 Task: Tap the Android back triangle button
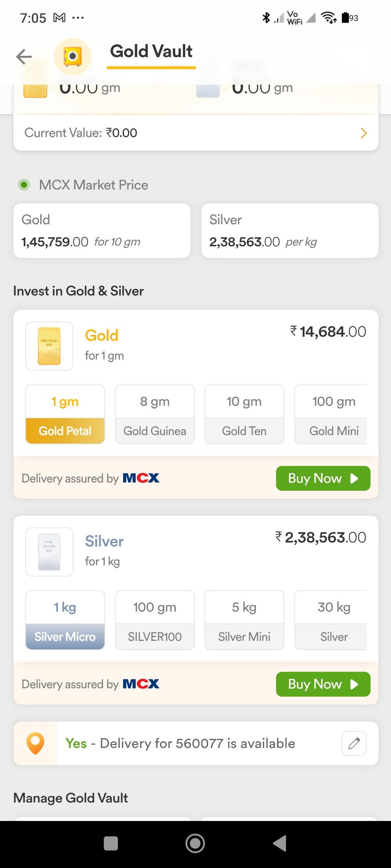(x=279, y=843)
